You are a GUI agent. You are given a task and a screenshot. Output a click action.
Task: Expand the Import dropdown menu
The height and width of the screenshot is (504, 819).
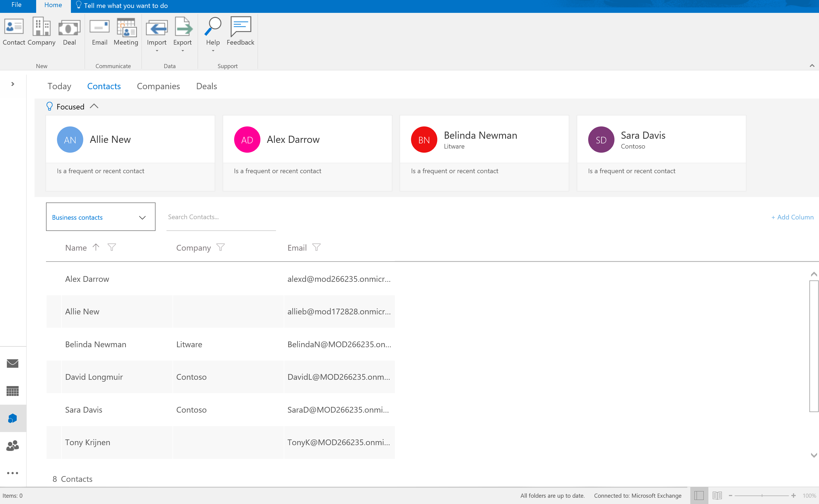(x=157, y=51)
